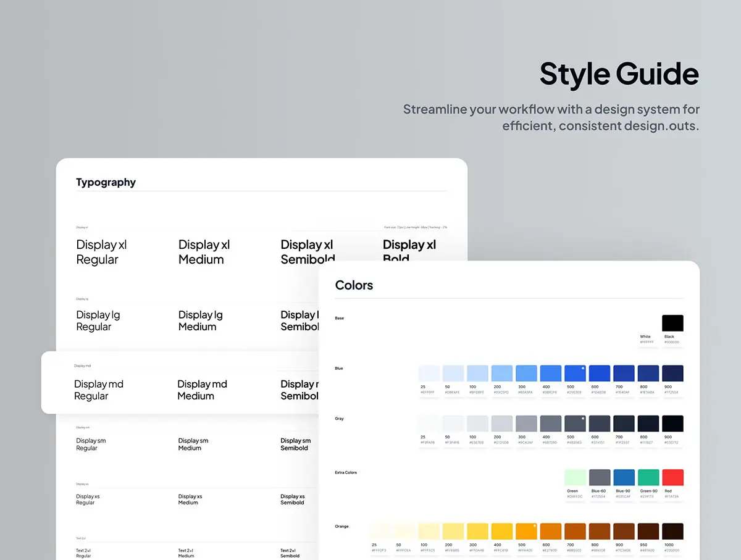This screenshot has width=741, height=560.
Task: Click the Colors panel heading
Action: (x=354, y=285)
